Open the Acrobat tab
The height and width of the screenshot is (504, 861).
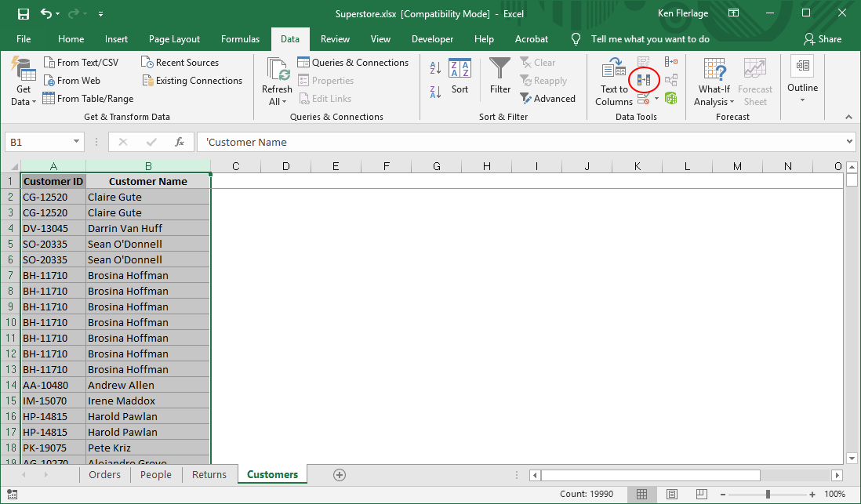coord(531,39)
